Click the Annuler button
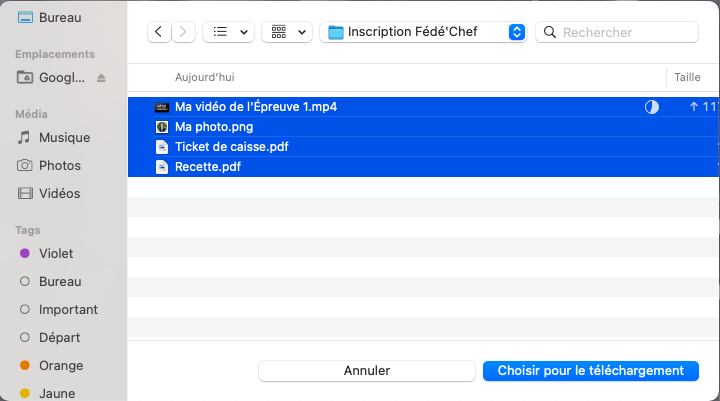The height and width of the screenshot is (401, 720). coord(367,371)
